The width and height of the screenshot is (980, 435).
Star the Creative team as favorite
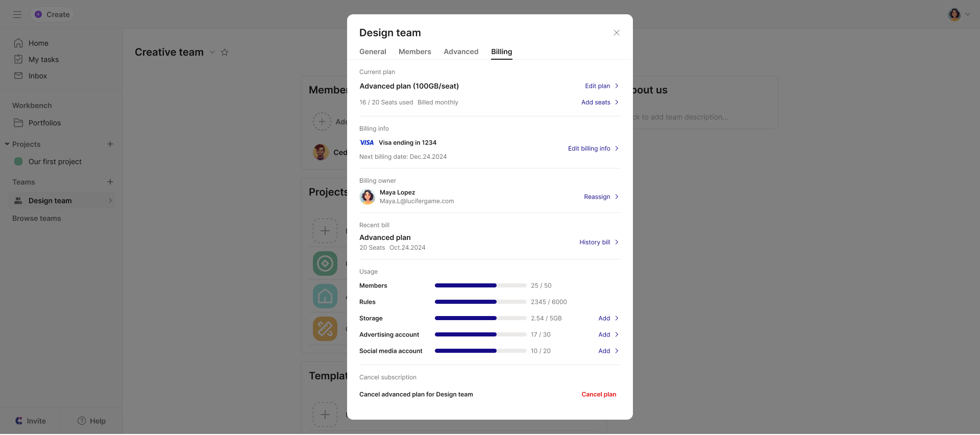coord(225,52)
